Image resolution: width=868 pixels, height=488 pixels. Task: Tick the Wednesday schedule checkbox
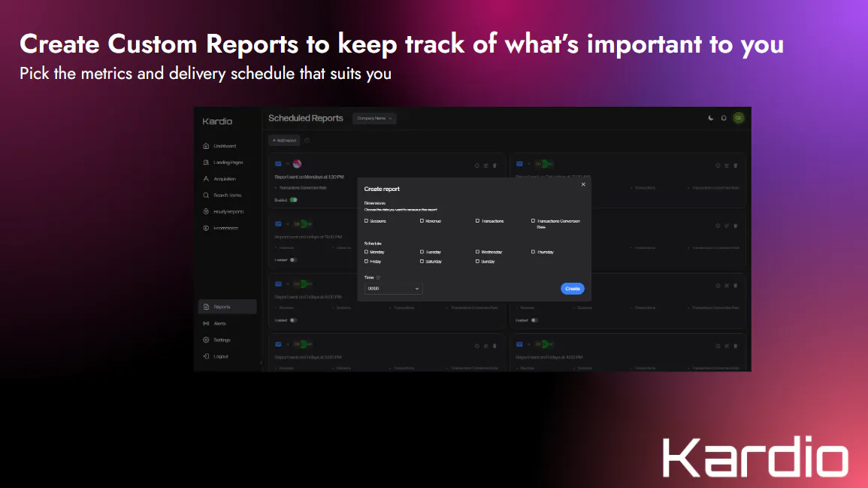(x=477, y=252)
